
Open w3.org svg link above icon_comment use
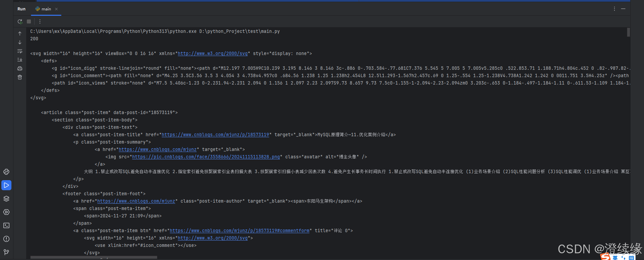pos(213,238)
